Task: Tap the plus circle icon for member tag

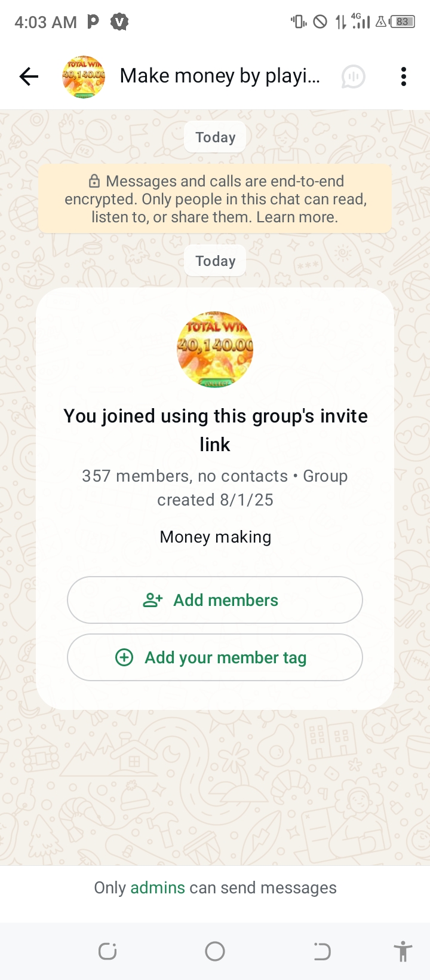Action: pyautogui.click(x=124, y=657)
